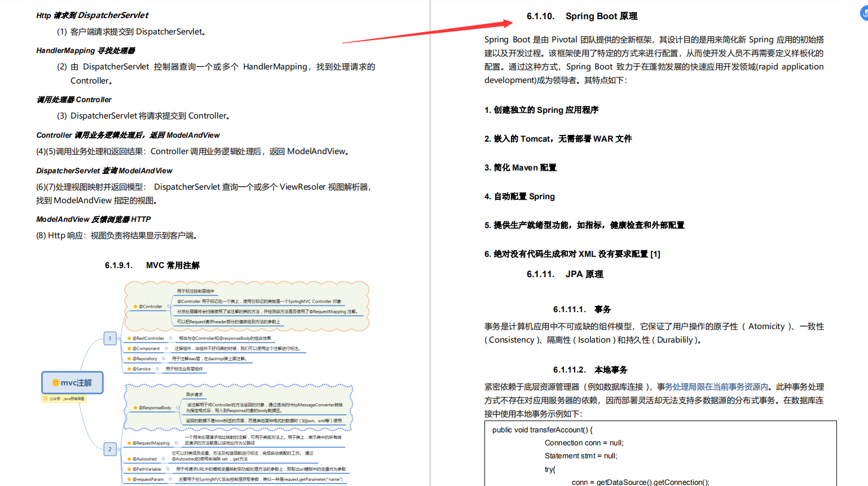The image size is (868, 486).
Task: Collapse the @Service branch circle
Action: tap(157, 369)
